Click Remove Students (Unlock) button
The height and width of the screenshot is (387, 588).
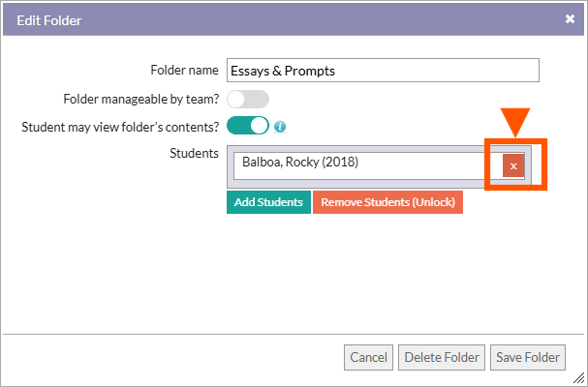tap(387, 202)
